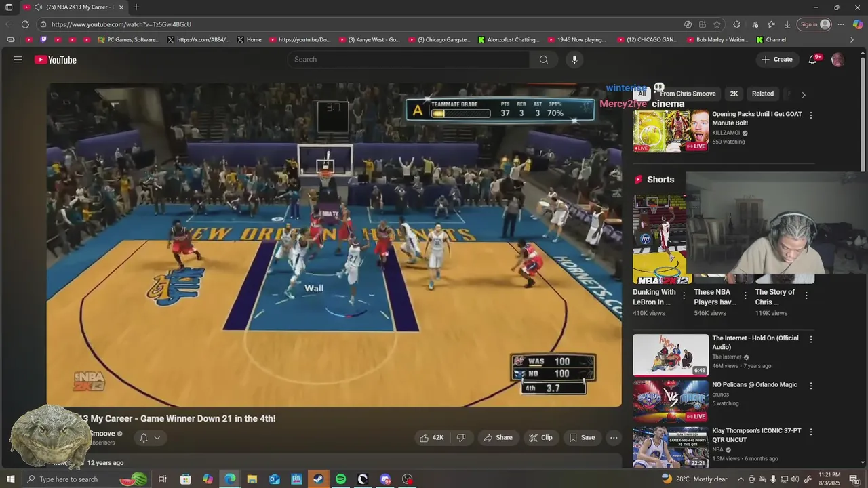Like the video with thumbs up
868x488 pixels.
[x=431, y=438]
